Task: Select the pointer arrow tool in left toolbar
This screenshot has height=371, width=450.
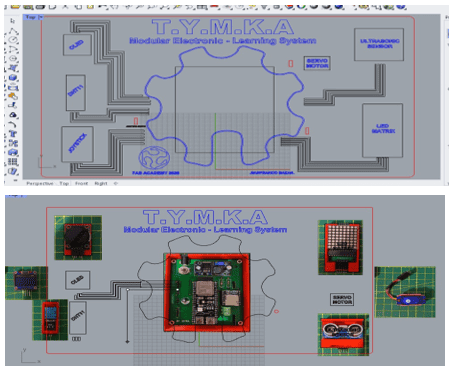Action: click(12, 21)
